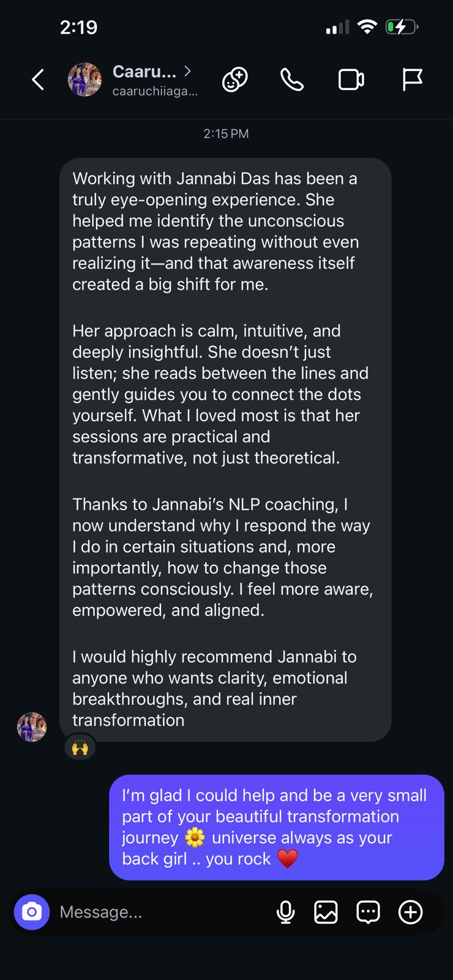Open the profile picture in chat header
The image size is (453, 980).
(x=84, y=80)
